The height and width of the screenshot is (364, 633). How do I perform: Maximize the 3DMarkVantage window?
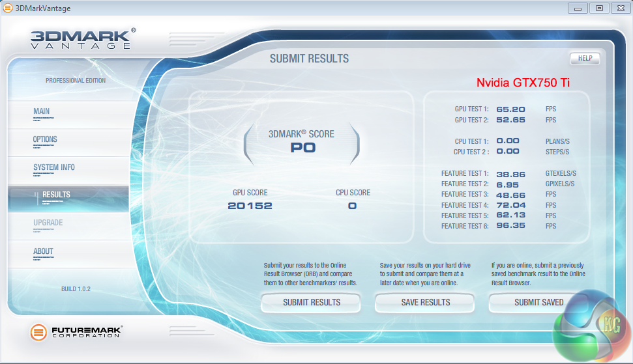(x=599, y=8)
